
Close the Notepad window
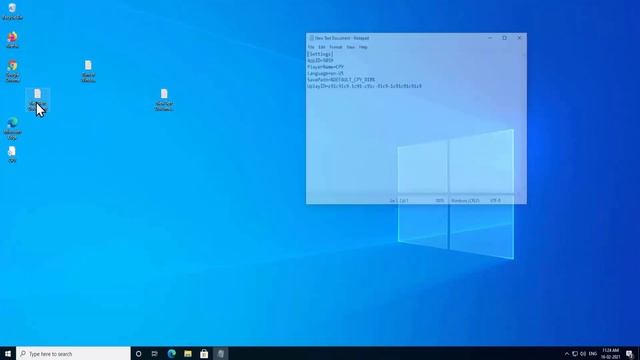pos(519,38)
